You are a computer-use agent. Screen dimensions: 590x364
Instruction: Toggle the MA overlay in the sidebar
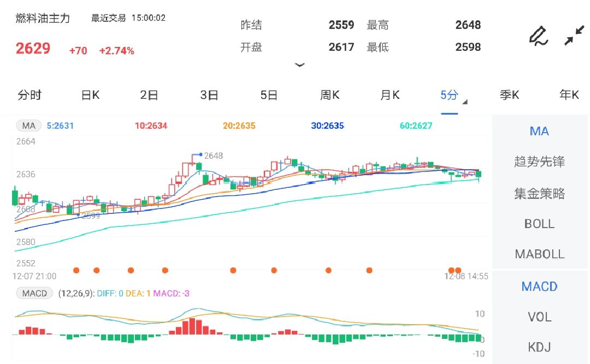coord(540,131)
